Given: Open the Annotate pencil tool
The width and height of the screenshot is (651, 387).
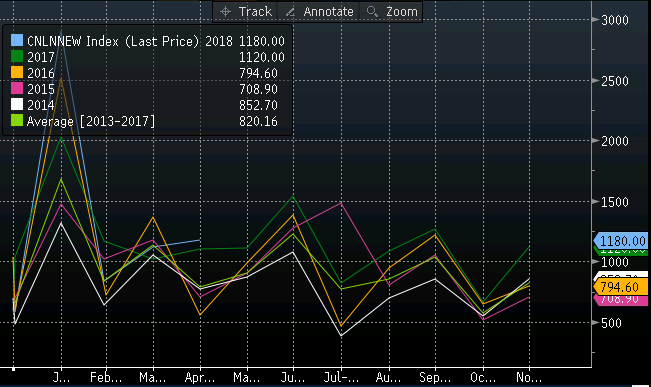Looking at the screenshot, I should (x=319, y=12).
